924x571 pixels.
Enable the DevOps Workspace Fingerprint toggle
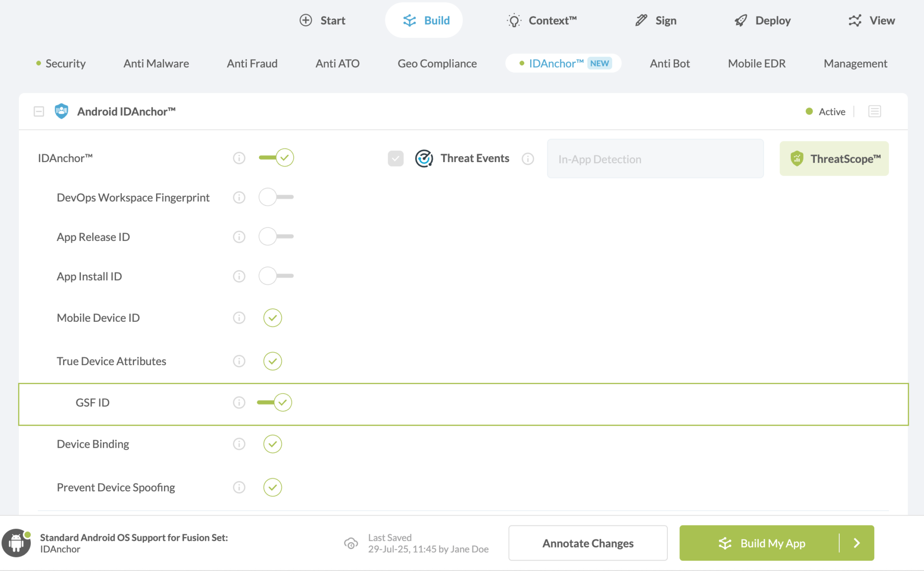[x=276, y=197]
